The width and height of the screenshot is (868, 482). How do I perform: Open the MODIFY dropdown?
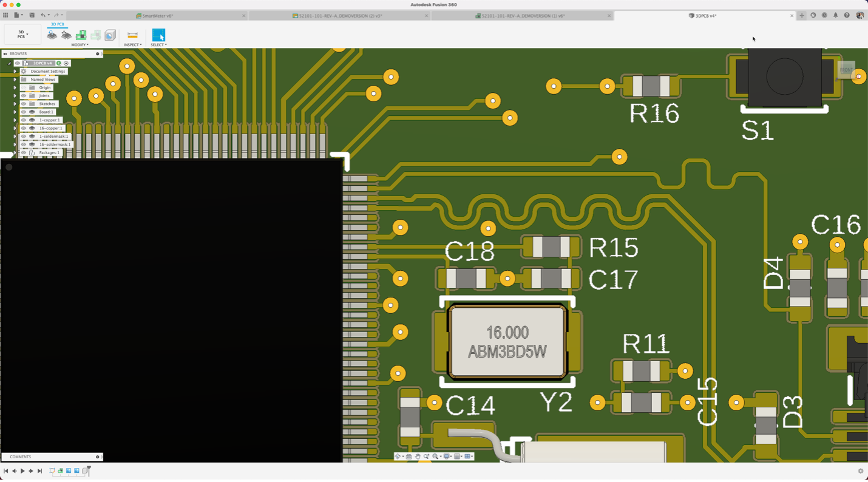(x=80, y=44)
